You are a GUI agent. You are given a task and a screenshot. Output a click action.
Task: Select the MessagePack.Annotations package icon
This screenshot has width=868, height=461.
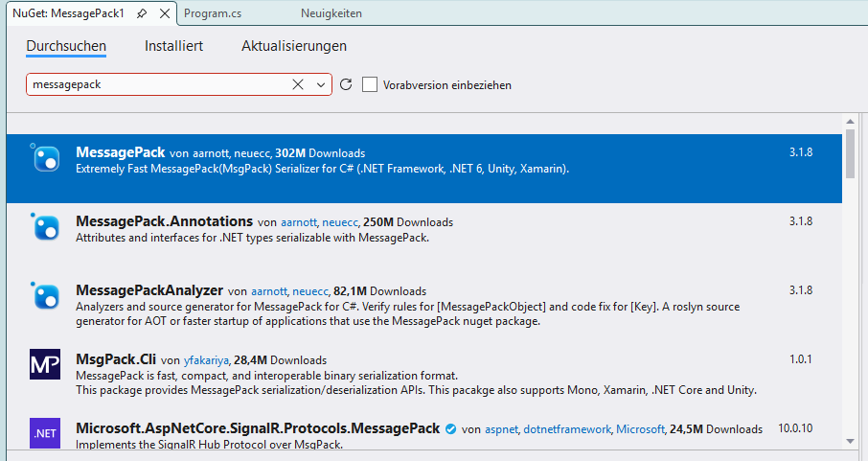pyautogui.click(x=45, y=226)
